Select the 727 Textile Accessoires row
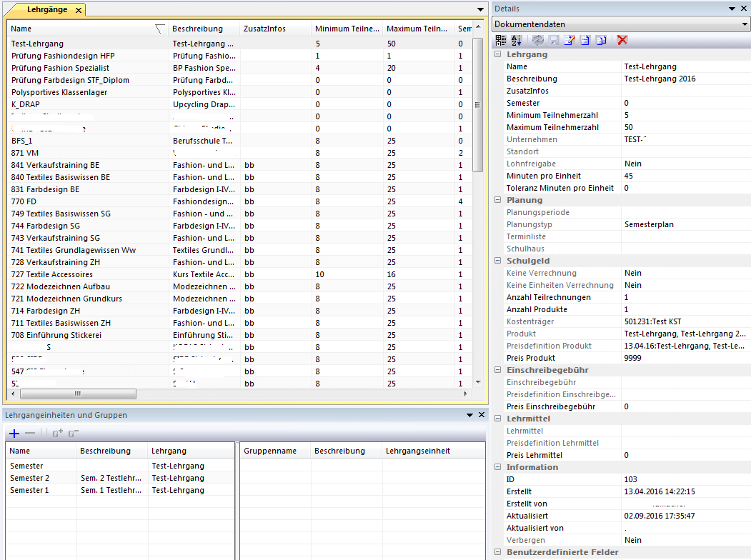 click(52, 274)
